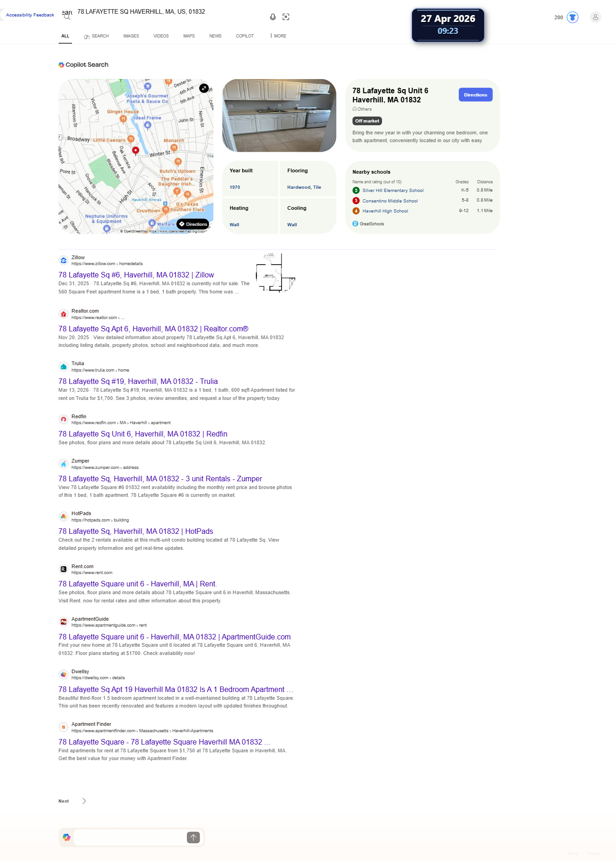Click the magnifier search icon
616x862 pixels.
pos(67,16)
